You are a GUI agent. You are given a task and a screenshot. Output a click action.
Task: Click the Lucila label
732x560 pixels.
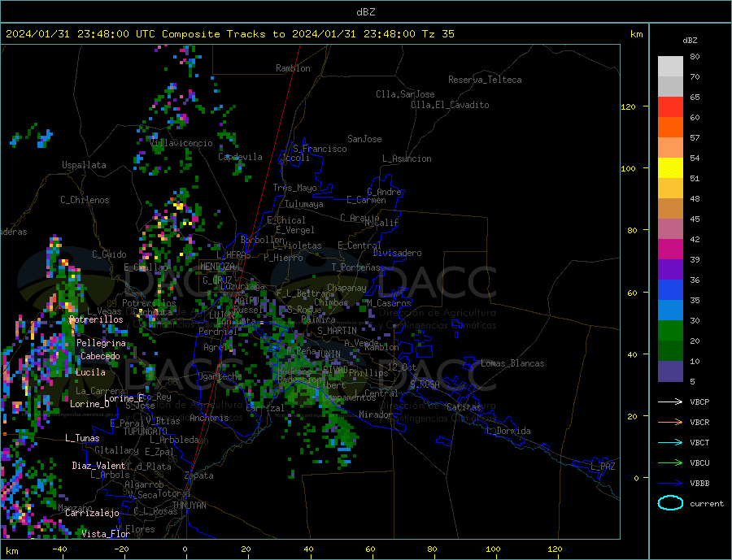90,372
